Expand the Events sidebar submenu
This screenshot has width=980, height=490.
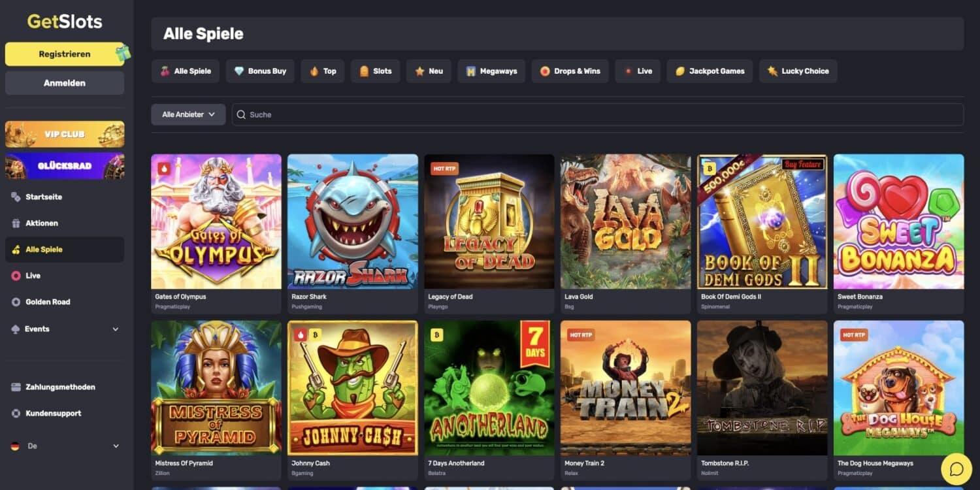(116, 329)
